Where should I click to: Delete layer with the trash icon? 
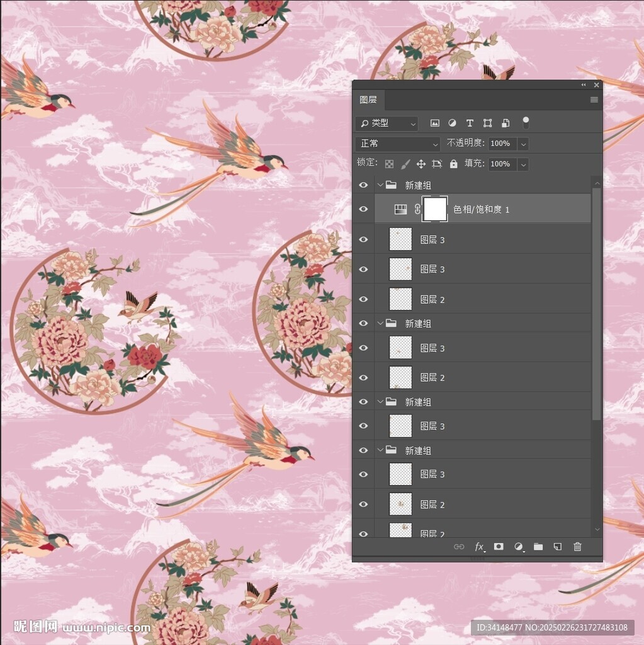click(x=577, y=547)
